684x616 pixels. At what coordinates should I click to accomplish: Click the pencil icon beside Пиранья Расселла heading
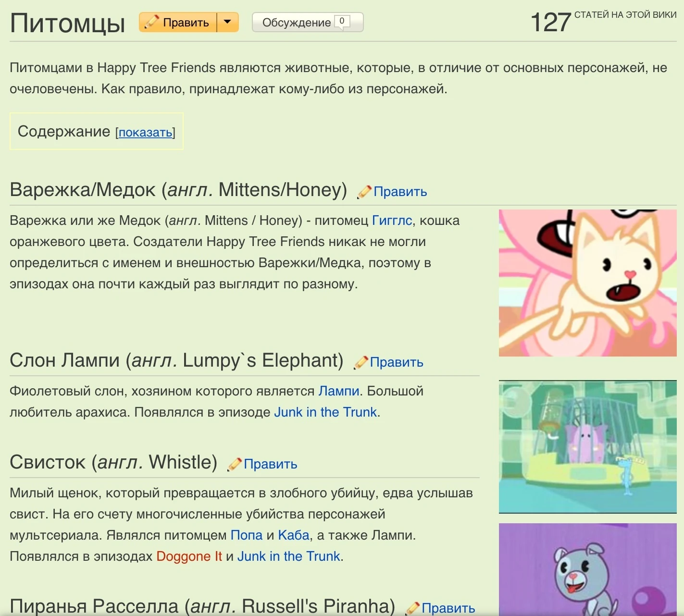pos(413,608)
